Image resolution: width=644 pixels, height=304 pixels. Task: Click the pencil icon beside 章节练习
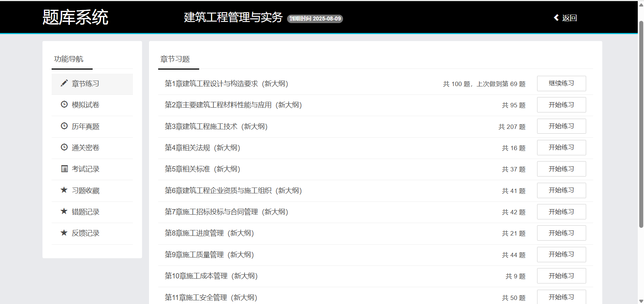pyautogui.click(x=64, y=83)
